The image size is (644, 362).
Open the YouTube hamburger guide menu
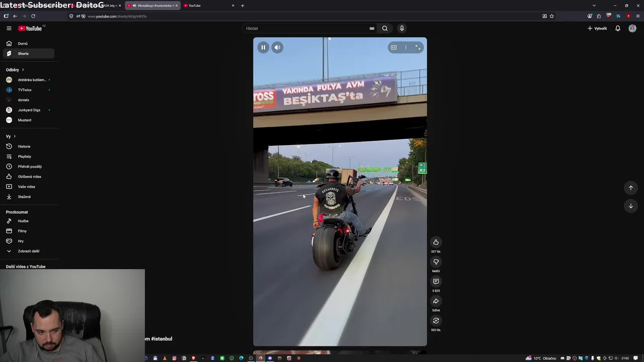(x=9, y=28)
